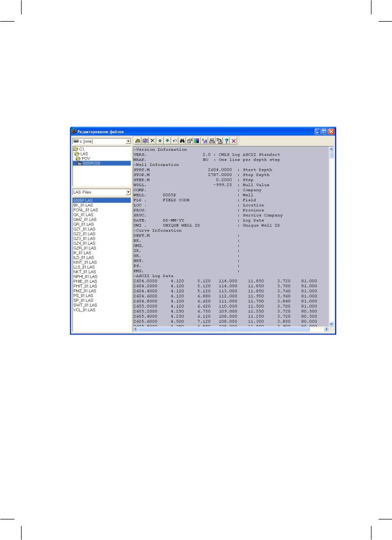The height and width of the screenshot is (540, 392).
Task: Click the green up arrow icon
Action: [x=160, y=141]
